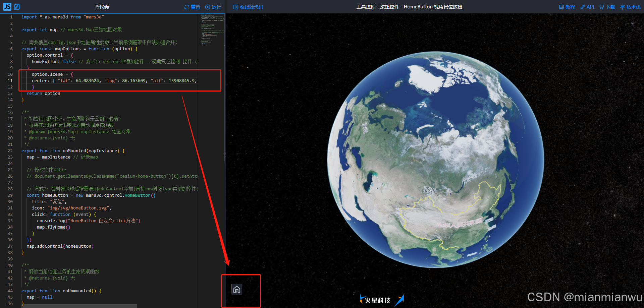Click "export function onUnmounted" on line 44
Viewport: 644px width, 308px height.
pyautogui.click(x=61, y=291)
